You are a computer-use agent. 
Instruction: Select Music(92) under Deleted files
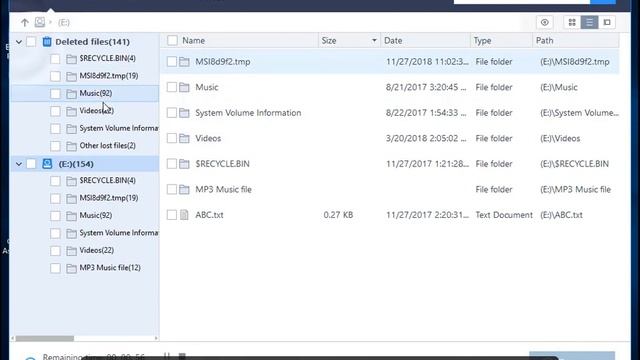pyautogui.click(x=96, y=93)
